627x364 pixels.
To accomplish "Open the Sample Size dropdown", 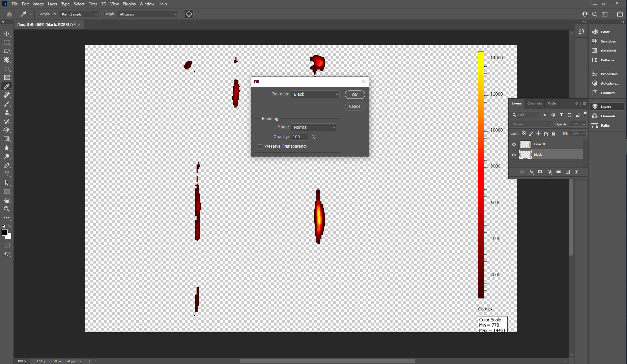I will point(79,14).
